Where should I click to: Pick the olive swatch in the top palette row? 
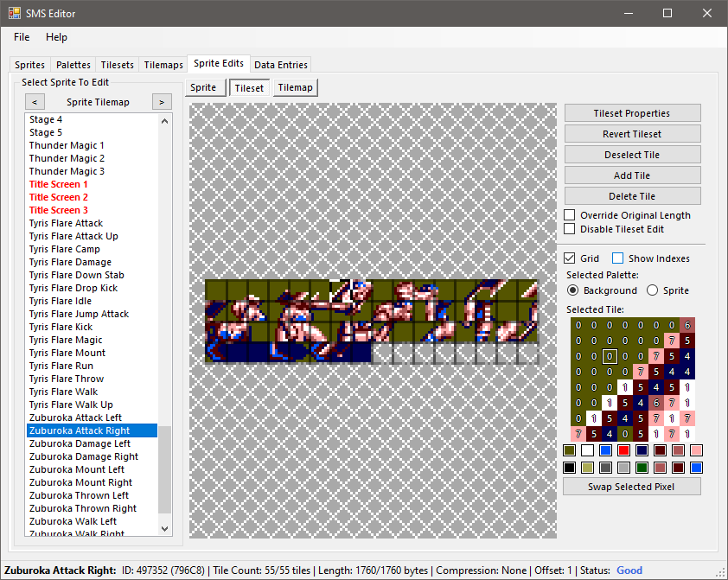(569, 450)
